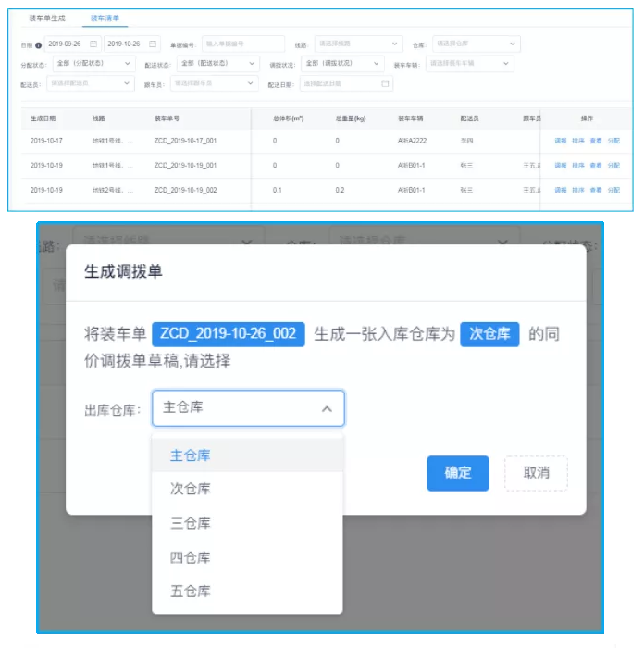Click the calendar icon in 配送日期 field
The height and width of the screenshot is (648, 644).
click(385, 83)
